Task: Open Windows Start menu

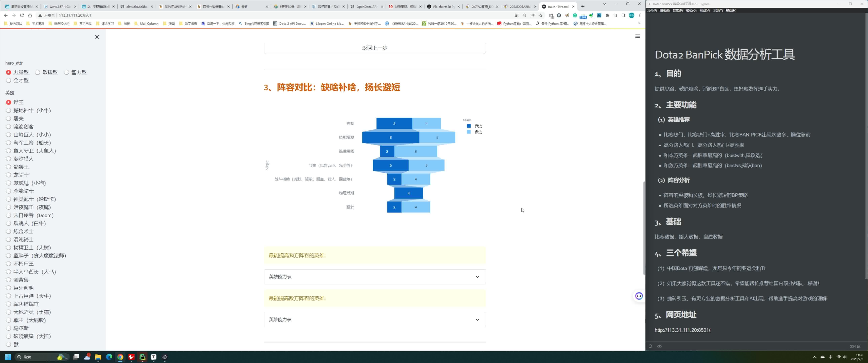Action: tap(8, 357)
